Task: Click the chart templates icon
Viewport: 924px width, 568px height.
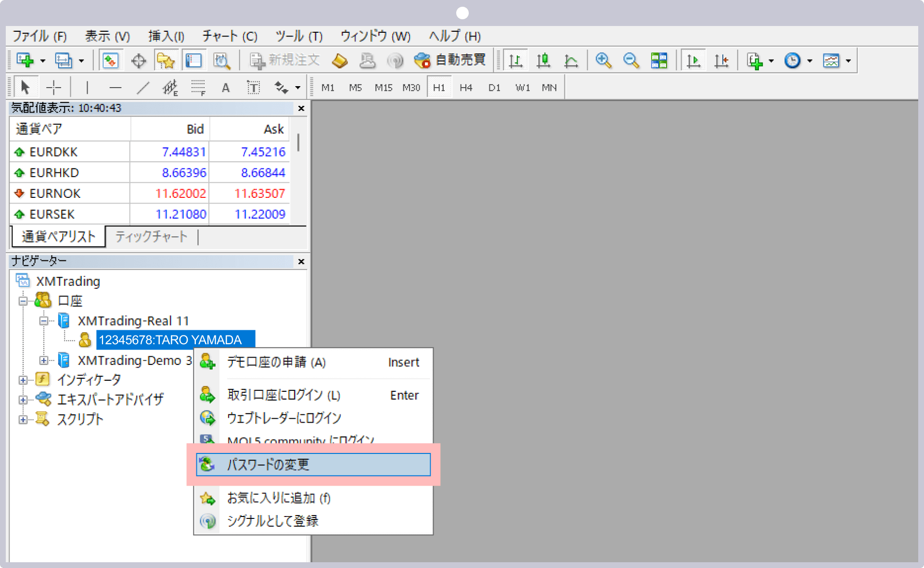Action: coord(831,61)
